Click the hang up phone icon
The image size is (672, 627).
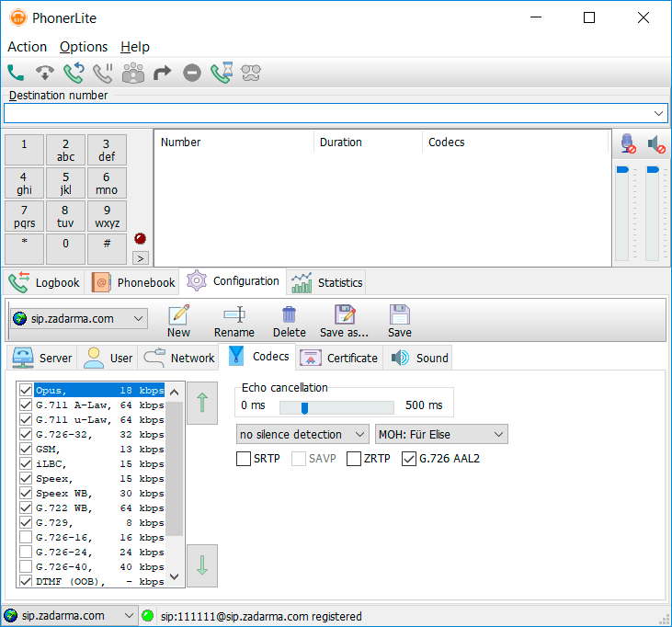44,73
